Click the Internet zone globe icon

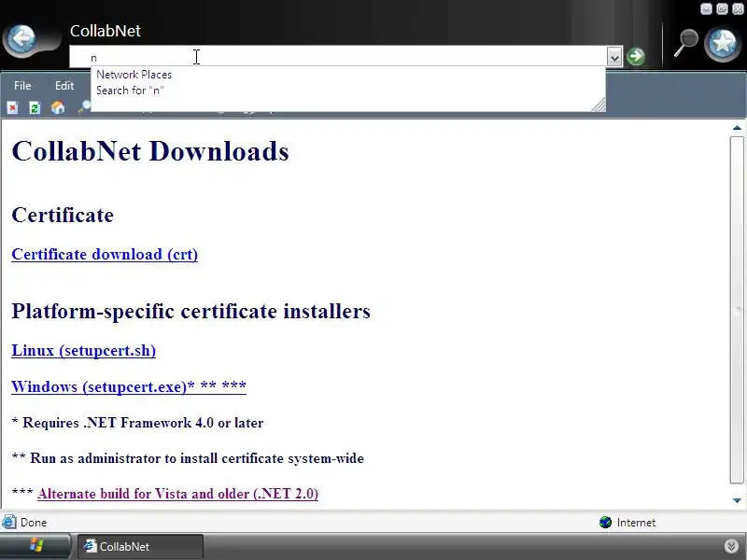tap(605, 523)
